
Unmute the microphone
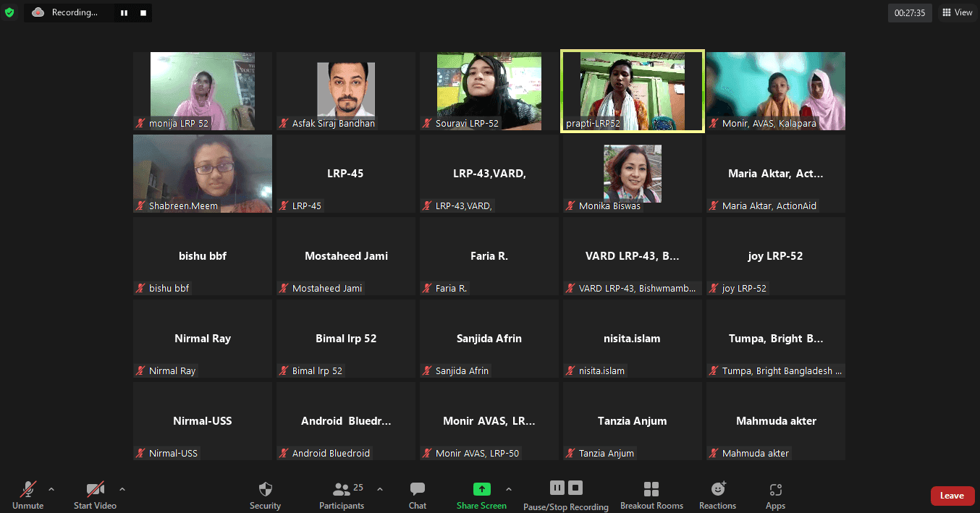pos(29,489)
